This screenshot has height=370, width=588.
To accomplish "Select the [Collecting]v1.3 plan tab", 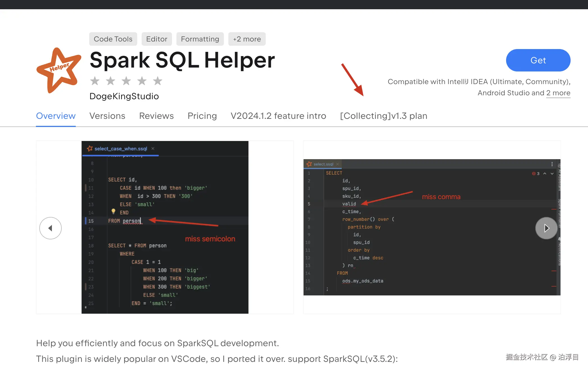I will [x=384, y=116].
